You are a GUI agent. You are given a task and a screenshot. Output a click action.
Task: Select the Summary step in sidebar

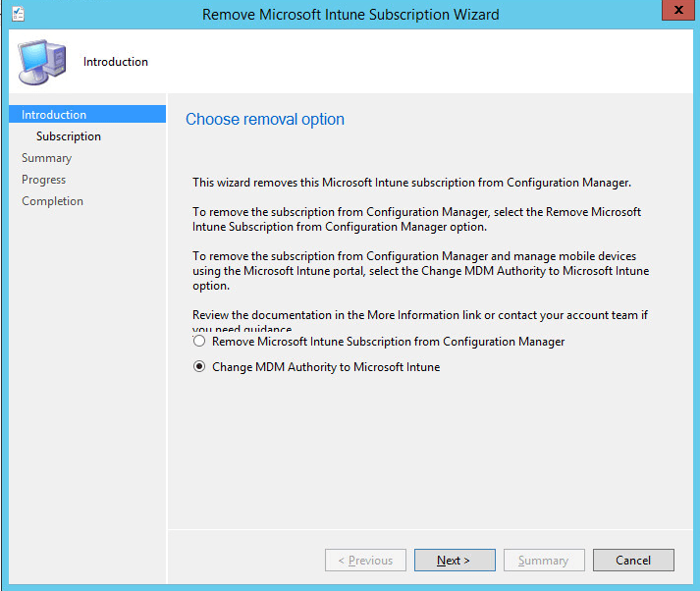(x=46, y=158)
